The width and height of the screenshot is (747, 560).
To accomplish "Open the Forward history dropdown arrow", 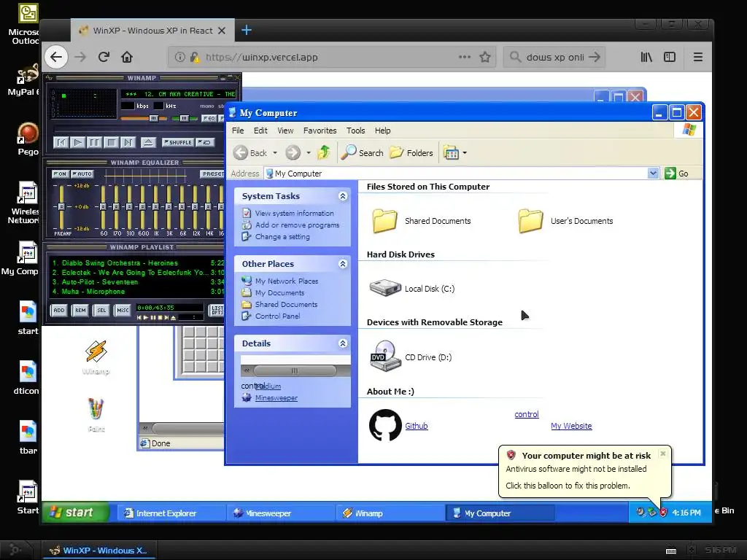I will 309,153.
